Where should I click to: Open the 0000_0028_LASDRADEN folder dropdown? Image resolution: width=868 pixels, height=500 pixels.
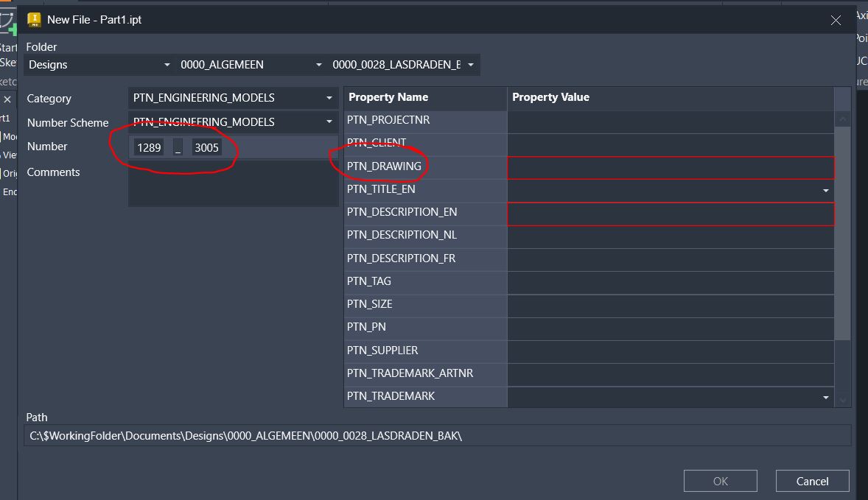pyautogui.click(x=470, y=65)
